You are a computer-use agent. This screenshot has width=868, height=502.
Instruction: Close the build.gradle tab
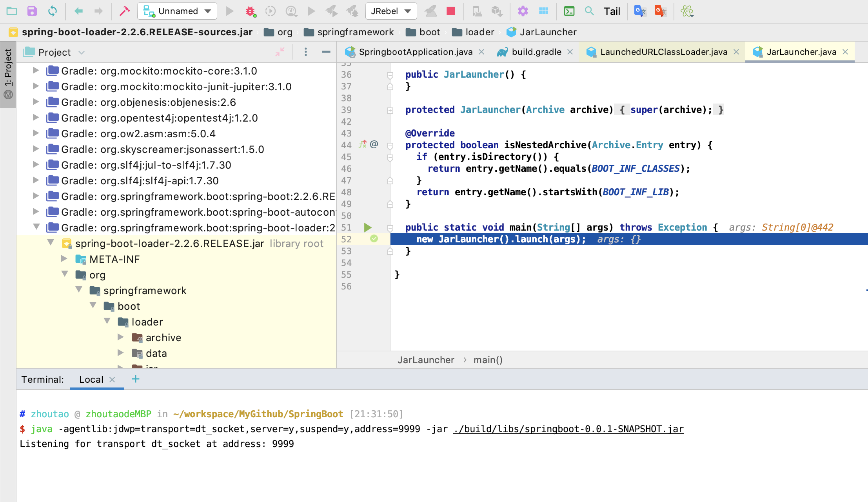[570, 52]
